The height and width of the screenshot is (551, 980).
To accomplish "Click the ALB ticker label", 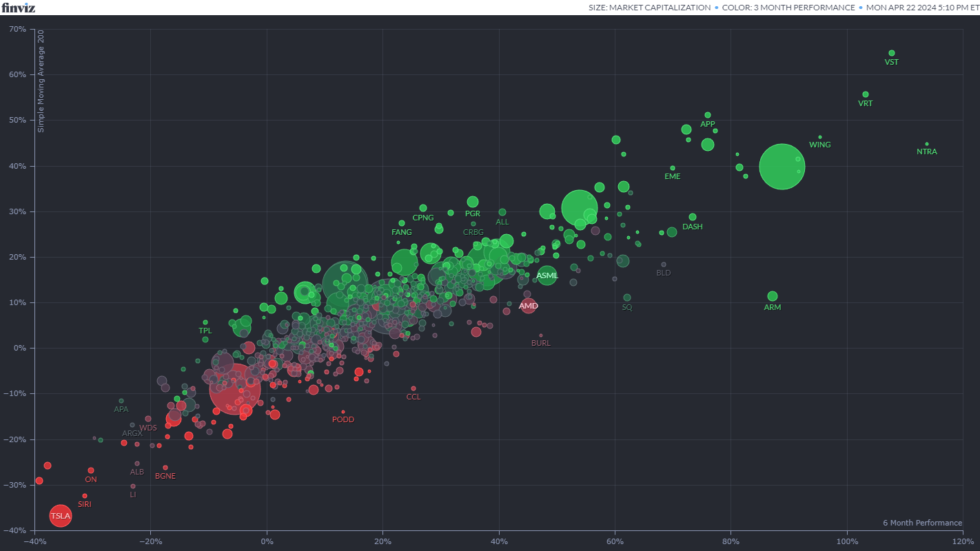I will [137, 472].
